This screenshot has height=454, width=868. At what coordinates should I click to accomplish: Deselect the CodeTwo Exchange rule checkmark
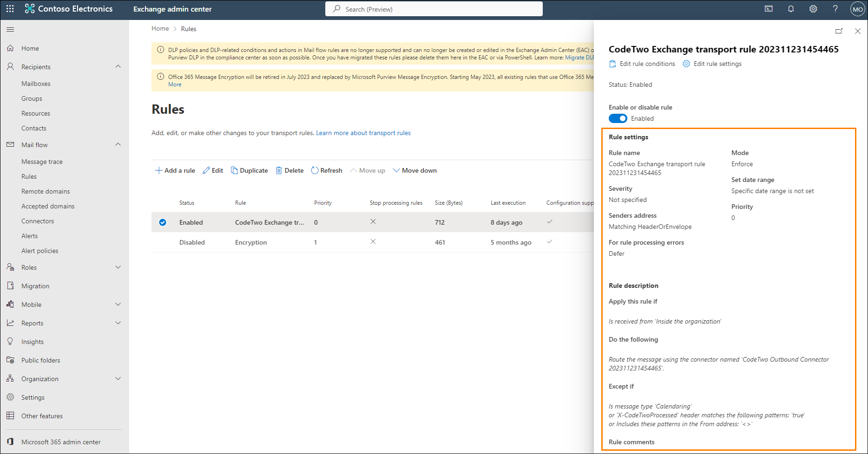(x=163, y=222)
